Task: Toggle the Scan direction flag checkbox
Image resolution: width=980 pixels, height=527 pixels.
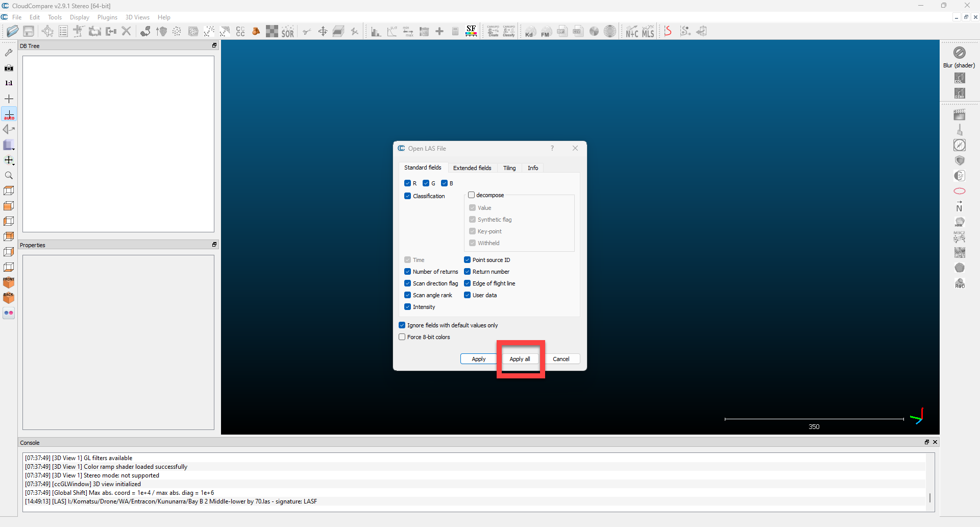Action: pos(407,283)
